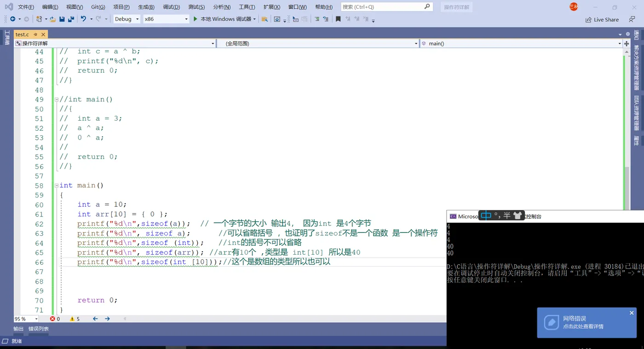The height and width of the screenshot is (349, 644).
Task: Click the network error notification icon
Action: tap(551, 322)
